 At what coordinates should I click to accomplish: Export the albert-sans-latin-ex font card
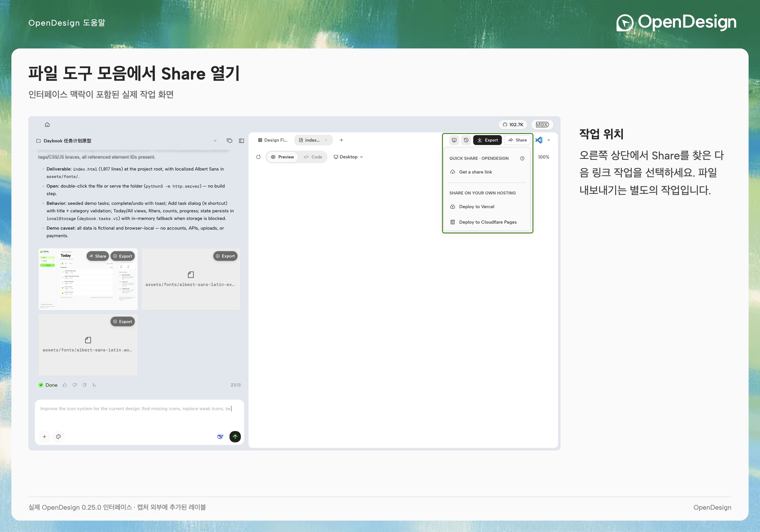click(x=225, y=256)
